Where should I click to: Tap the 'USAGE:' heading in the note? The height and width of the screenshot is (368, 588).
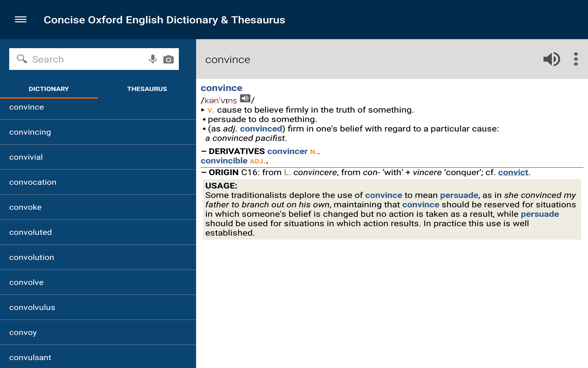tap(221, 186)
